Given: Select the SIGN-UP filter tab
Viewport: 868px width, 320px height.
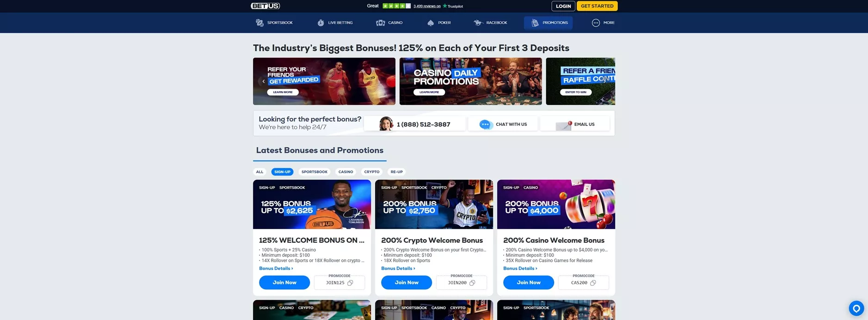Looking at the screenshot, I should tap(282, 172).
